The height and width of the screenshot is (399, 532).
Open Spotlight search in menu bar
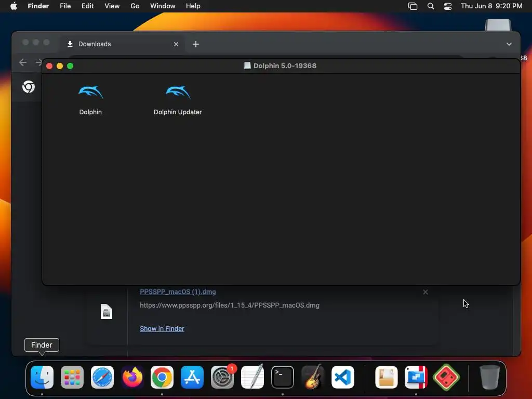click(431, 6)
